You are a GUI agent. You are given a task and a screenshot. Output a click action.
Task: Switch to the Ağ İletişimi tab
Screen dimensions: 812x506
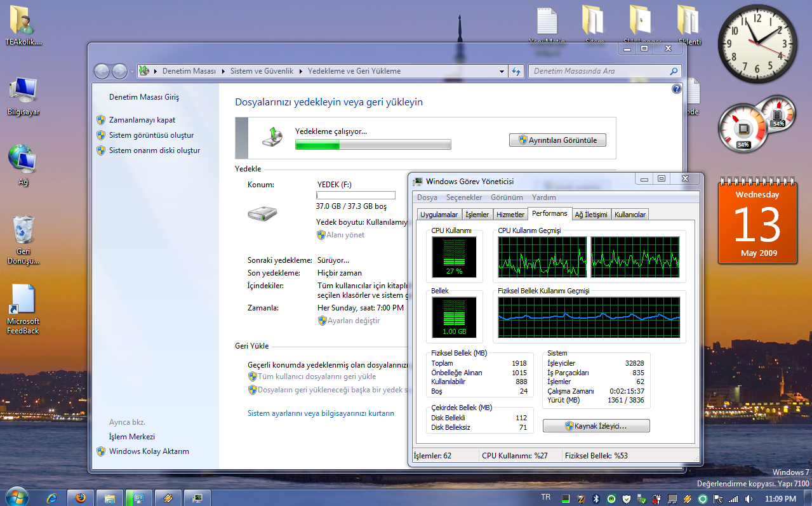(591, 215)
